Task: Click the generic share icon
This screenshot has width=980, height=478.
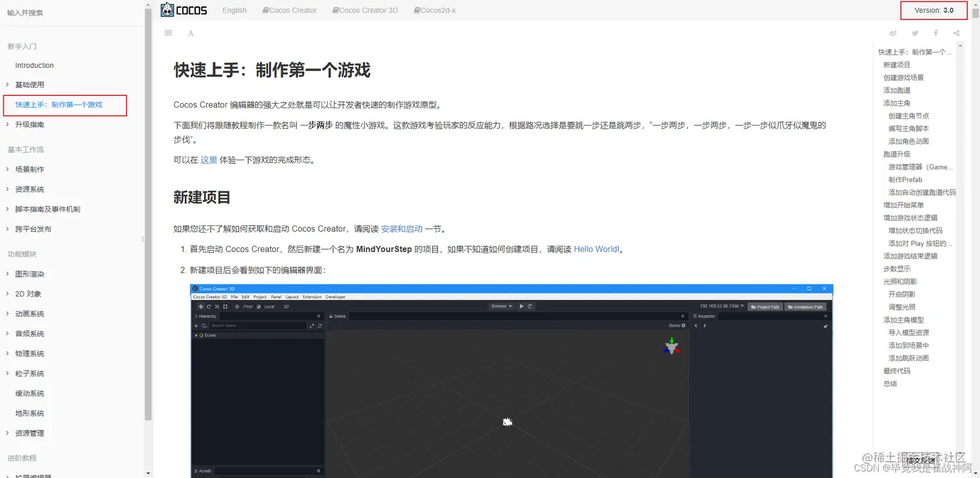Action: click(955, 33)
